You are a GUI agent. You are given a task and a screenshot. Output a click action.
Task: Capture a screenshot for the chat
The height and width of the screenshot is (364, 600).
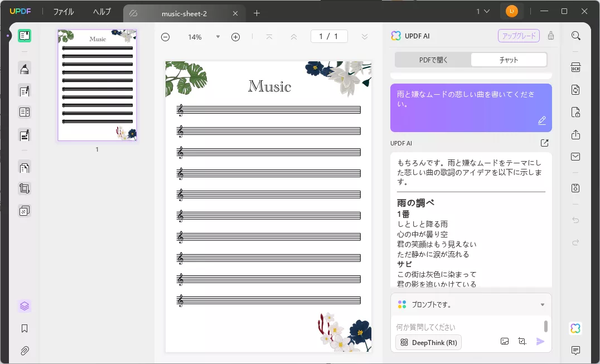522,342
